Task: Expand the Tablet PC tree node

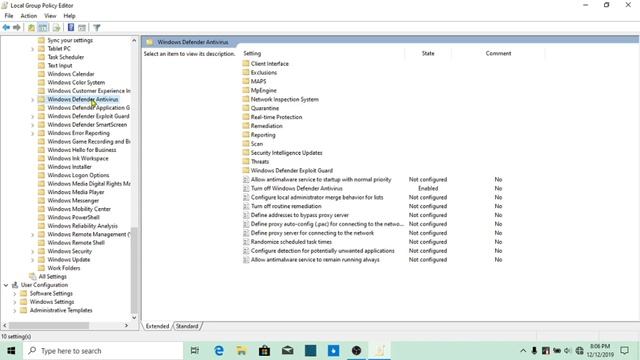Action: [x=33, y=49]
